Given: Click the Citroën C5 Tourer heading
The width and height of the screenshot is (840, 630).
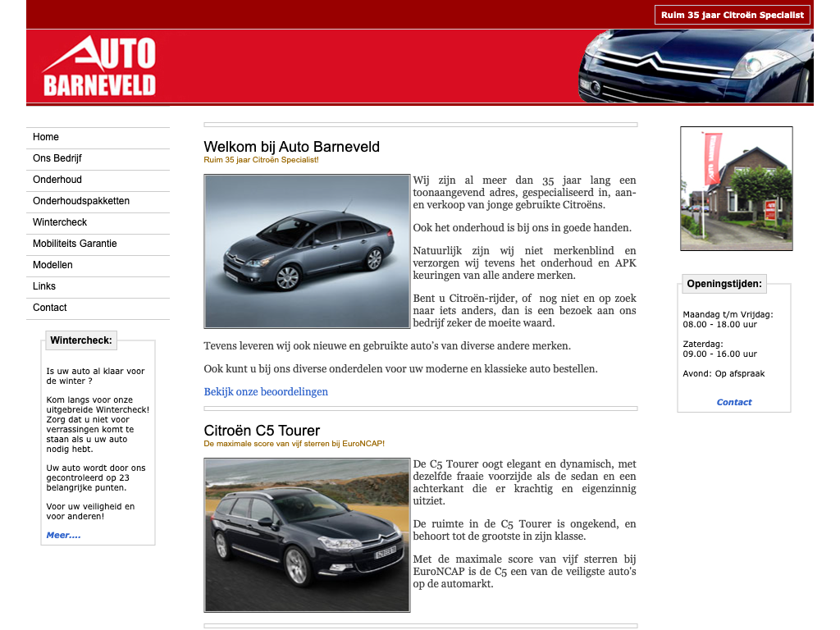Looking at the screenshot, I should click(x=262, y=431).
